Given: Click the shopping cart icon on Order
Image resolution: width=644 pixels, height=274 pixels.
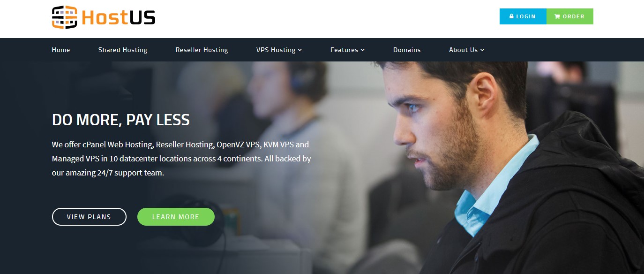Looking at the screenshot, I should pos(557,16).
